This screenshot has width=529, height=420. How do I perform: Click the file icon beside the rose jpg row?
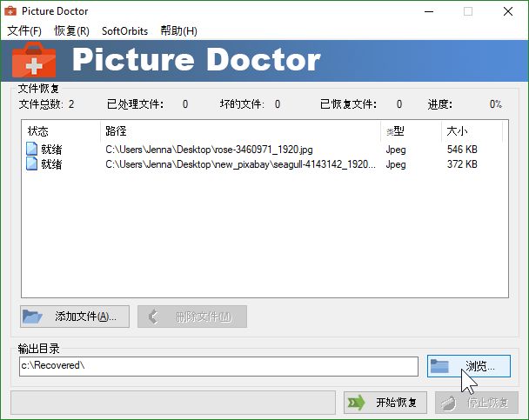(x=31, y=149)
